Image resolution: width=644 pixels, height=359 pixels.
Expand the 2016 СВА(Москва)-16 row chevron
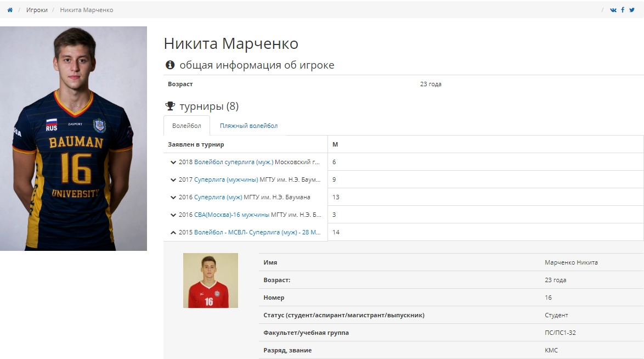coord(173,215)
